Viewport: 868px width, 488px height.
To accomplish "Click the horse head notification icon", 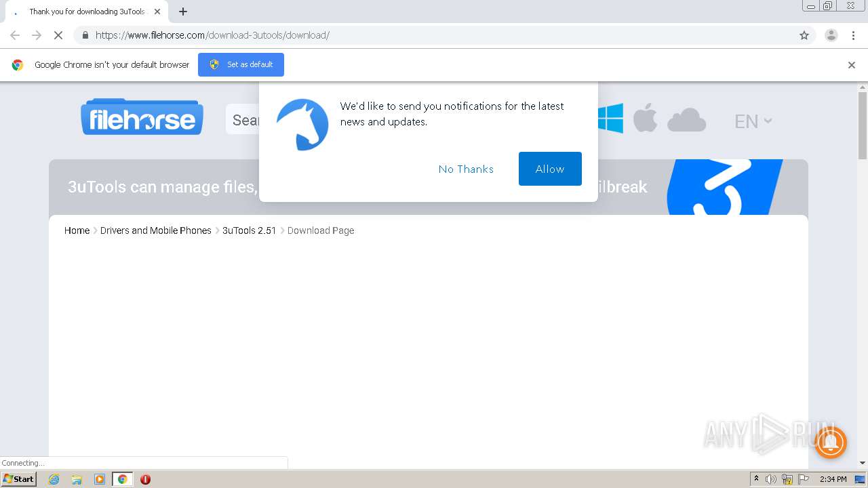I will click(302, 125).
